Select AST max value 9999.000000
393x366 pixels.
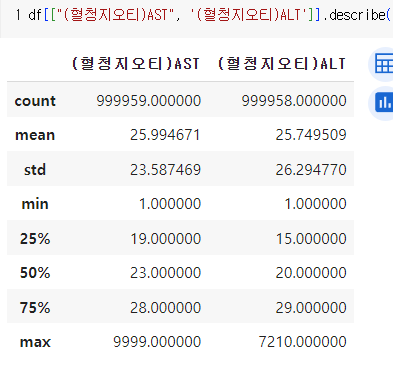157,342
